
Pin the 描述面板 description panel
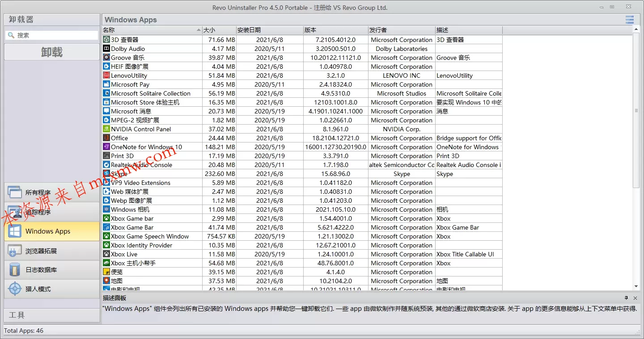(627, 298)
